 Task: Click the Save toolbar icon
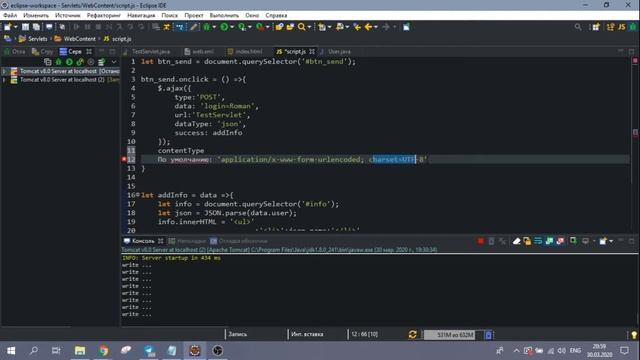point(25,27)
